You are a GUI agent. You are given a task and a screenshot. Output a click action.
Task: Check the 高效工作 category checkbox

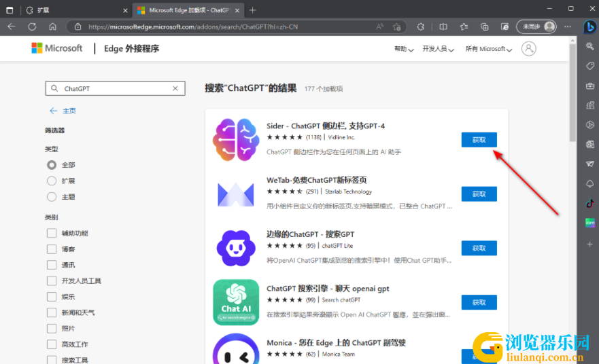52,344
